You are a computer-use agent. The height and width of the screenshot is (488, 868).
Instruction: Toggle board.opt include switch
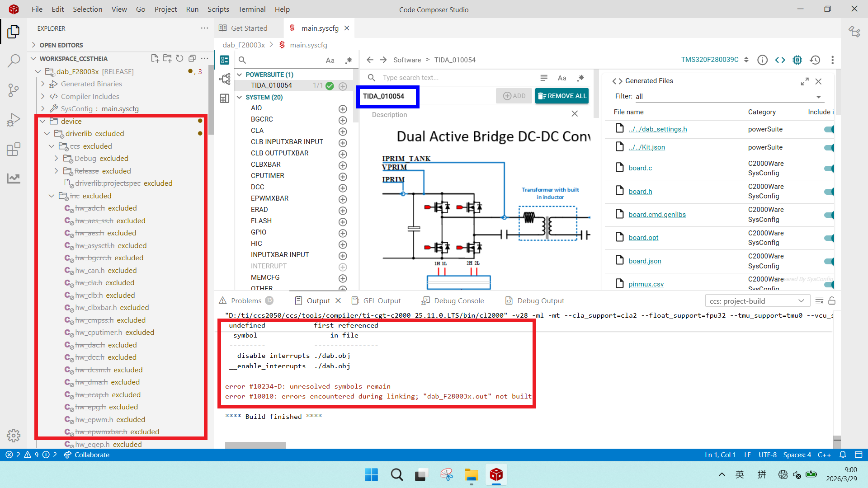[x=829, y=238]
